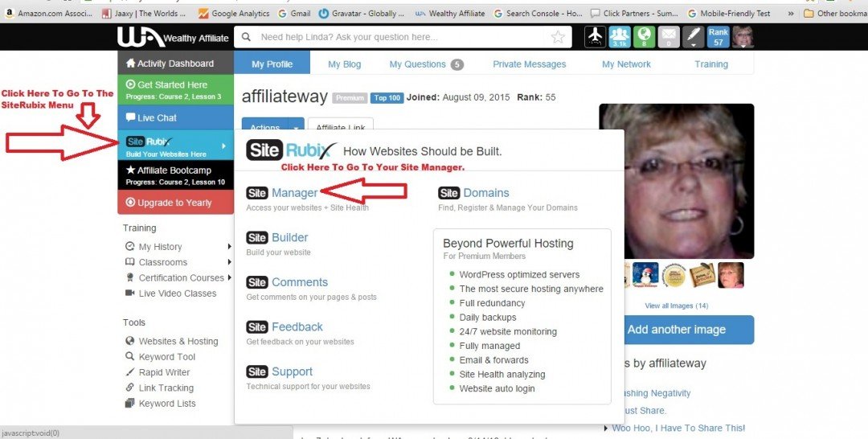Click the airplane icon in header
The height and width of the screenshot is (439, 868).
point(595,37)
